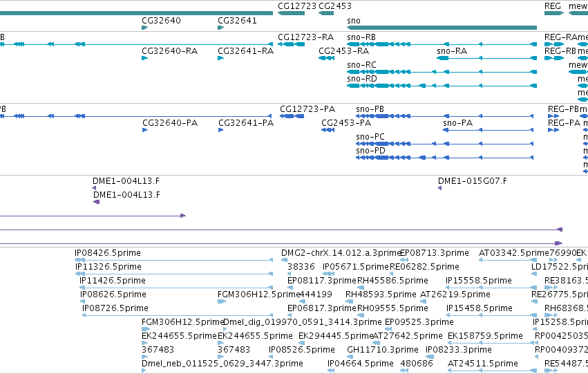Screen dimensions: 588x374
Task: Select the sno-PD protein feature
Action: pos(444,158)
